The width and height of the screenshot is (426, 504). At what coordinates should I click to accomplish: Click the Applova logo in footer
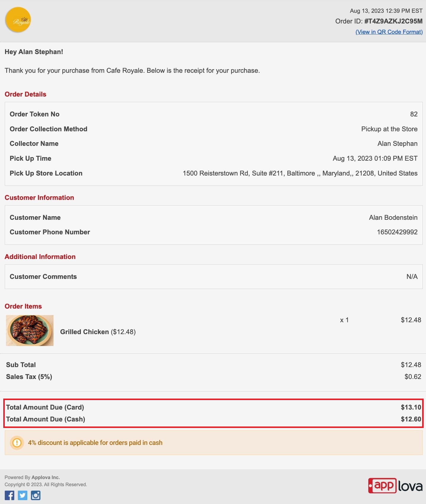coord(395,486)
